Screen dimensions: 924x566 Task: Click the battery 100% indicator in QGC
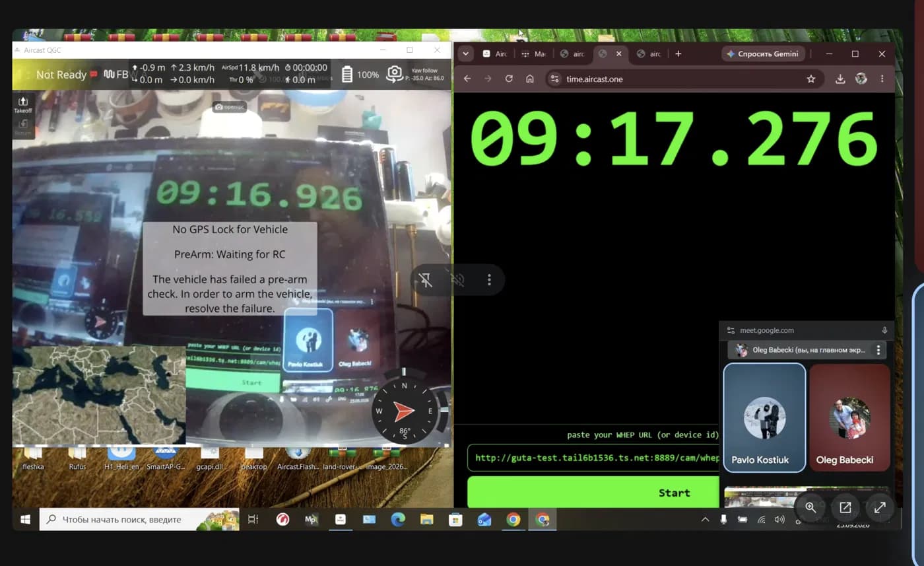pyautogui.click(x=360, y=75)
